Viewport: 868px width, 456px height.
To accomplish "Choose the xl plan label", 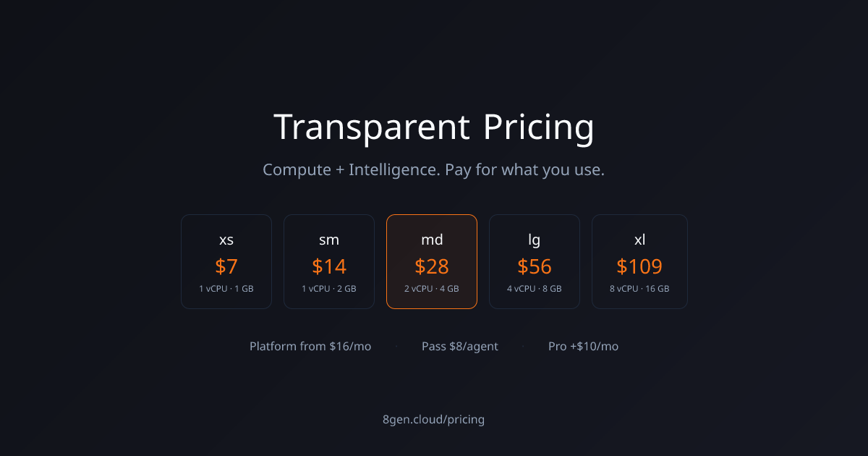I will (x=639, y=240).
